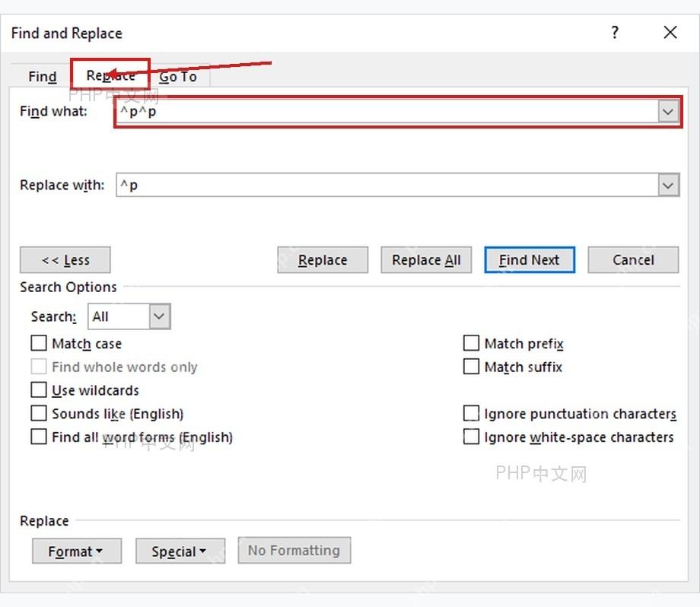Enable the Match prefix checkbox
Viewport: 700px width, 607px height.
[472, 343]
